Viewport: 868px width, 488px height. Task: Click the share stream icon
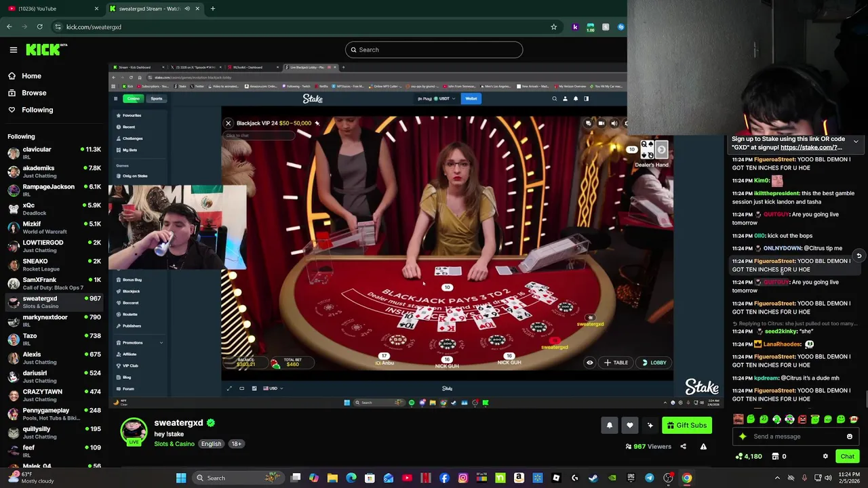point(683,447)
